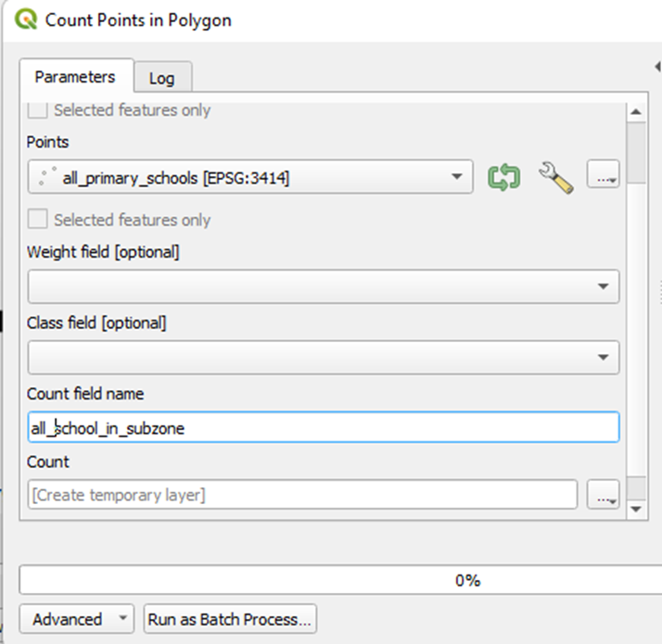Expand the Class field dropdown
This screenshot has width=662, height=644.
point(324,357)
